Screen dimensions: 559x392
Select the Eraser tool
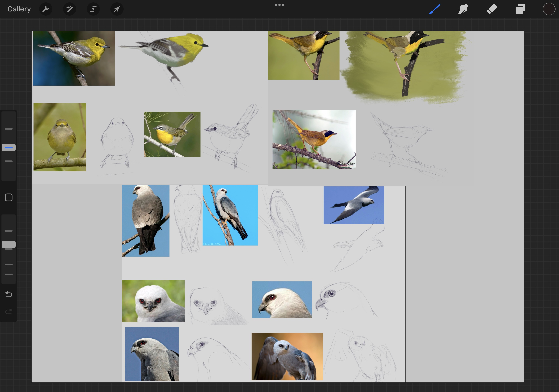(492, 9)
